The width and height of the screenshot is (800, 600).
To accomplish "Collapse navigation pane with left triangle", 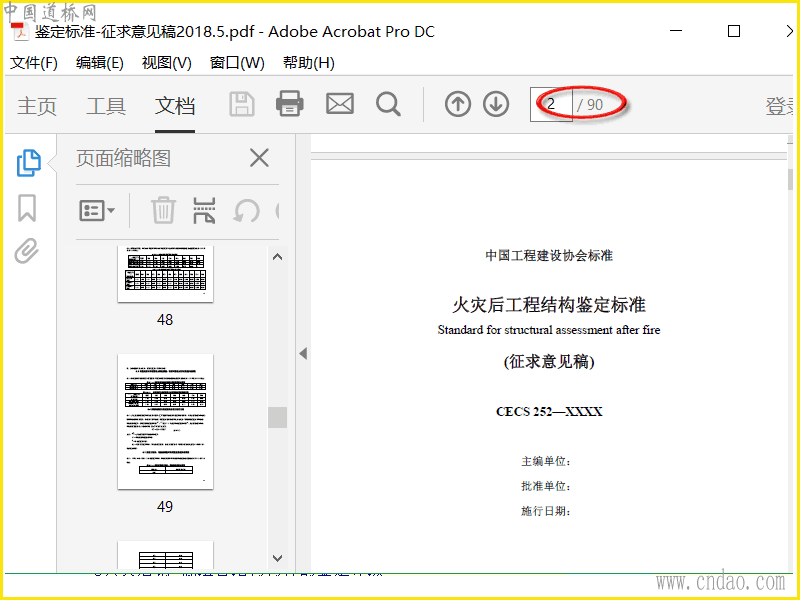I will click(x=303, y=353).
